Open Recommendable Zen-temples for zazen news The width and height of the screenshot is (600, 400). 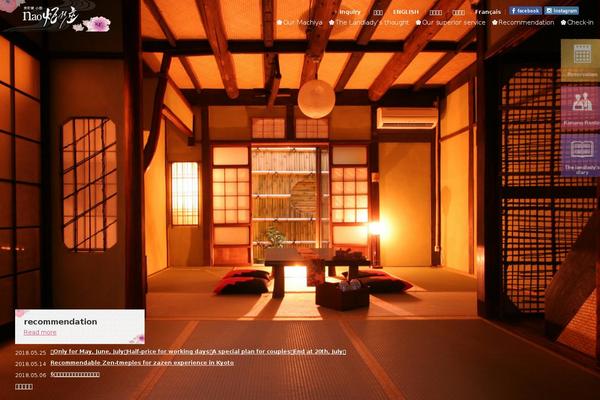142,362
